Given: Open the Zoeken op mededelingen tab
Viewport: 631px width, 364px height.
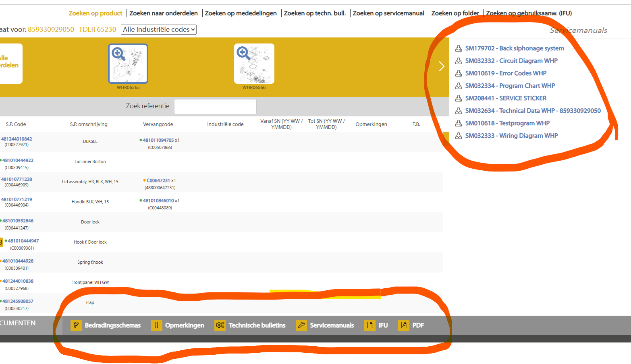Looking at the screenshot, I should click(241, 13).
